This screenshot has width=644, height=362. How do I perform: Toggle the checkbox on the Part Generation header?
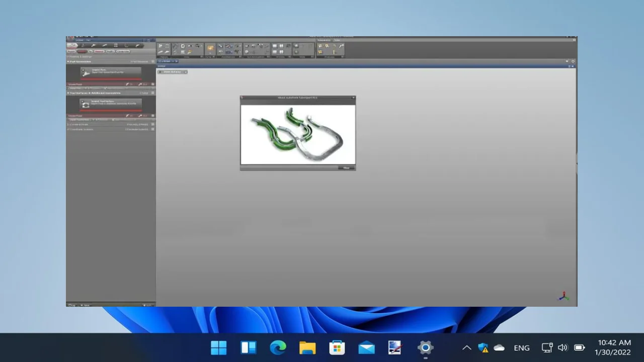[153, 61]
